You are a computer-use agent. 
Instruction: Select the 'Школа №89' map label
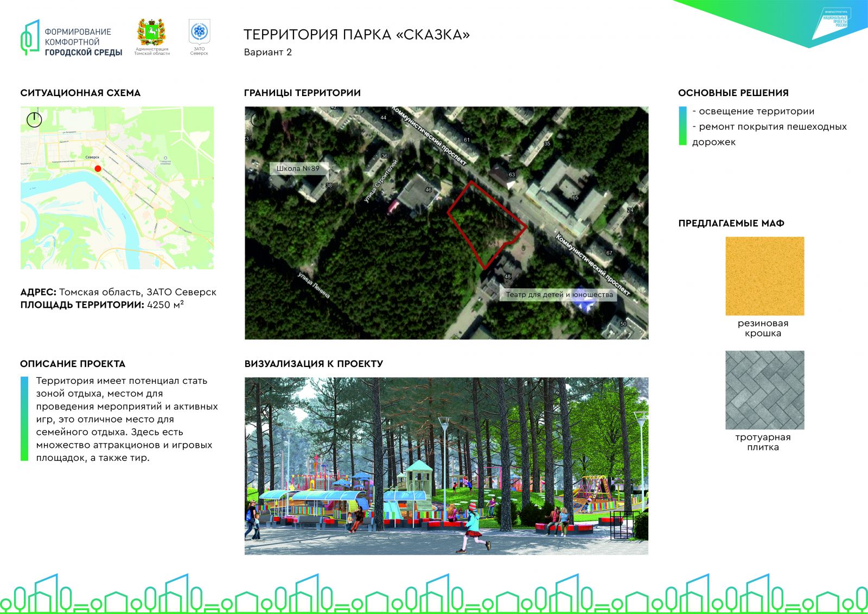[298, 168]
